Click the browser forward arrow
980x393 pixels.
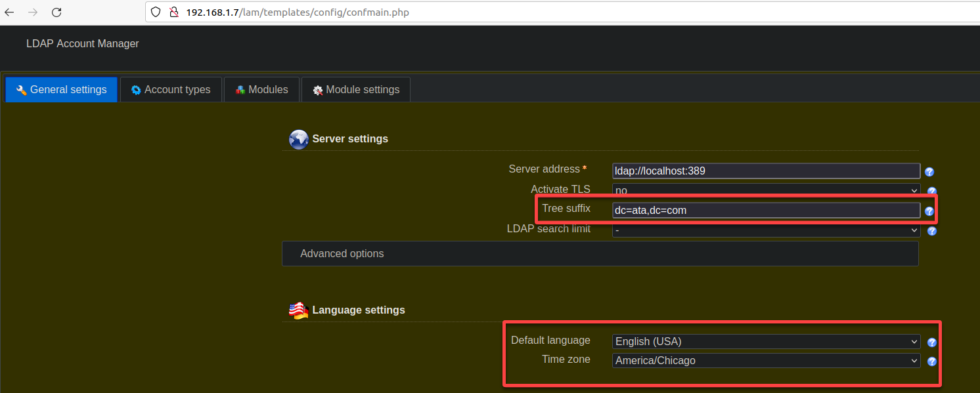[33, 12]
